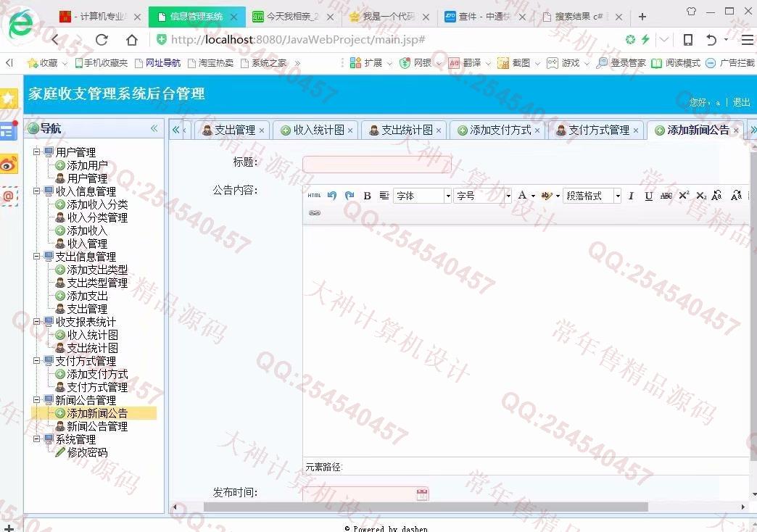The image size is (757, 532).
Task: Switch to 今天我相亲 browser tab
Action: [292, 17]
